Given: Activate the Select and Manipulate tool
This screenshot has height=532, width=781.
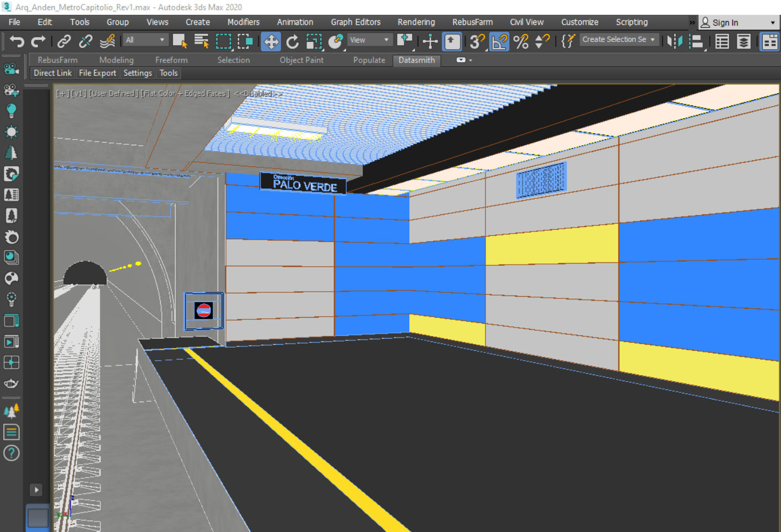Looking at the screenshot, I should click(430, 41).
